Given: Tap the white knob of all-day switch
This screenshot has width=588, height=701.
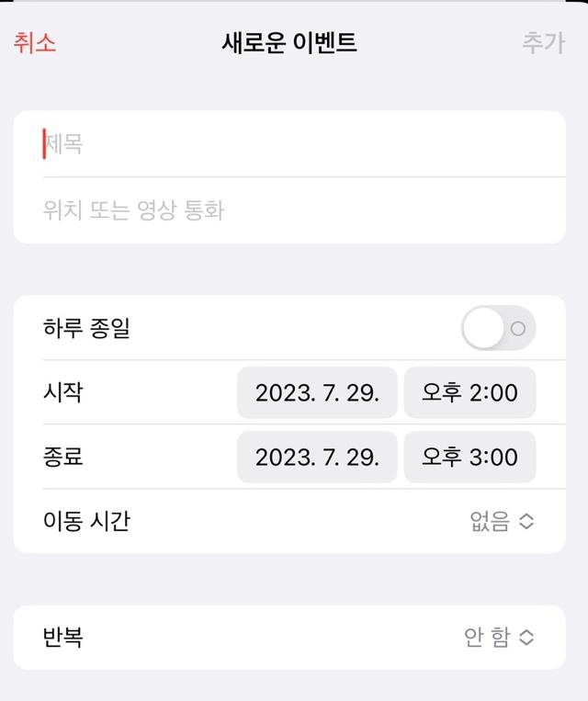Looking at the screenshot, I should (484, 328).
